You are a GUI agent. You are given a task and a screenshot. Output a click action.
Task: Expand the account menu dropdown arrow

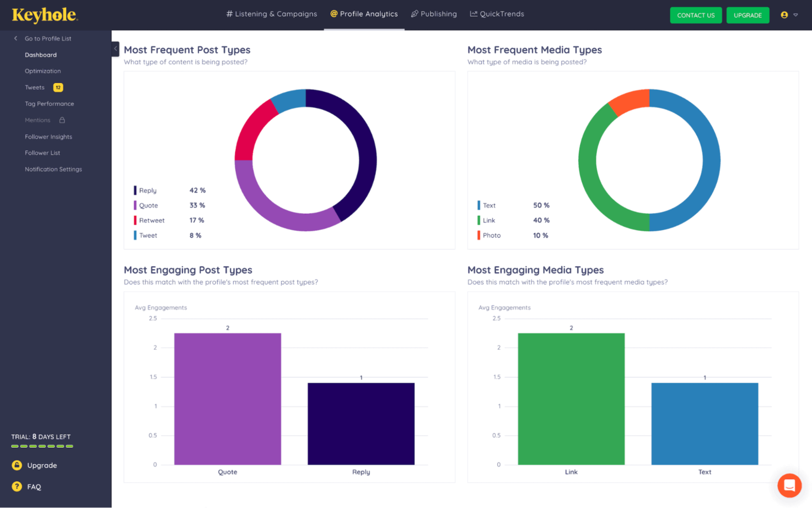pos(796,15)
